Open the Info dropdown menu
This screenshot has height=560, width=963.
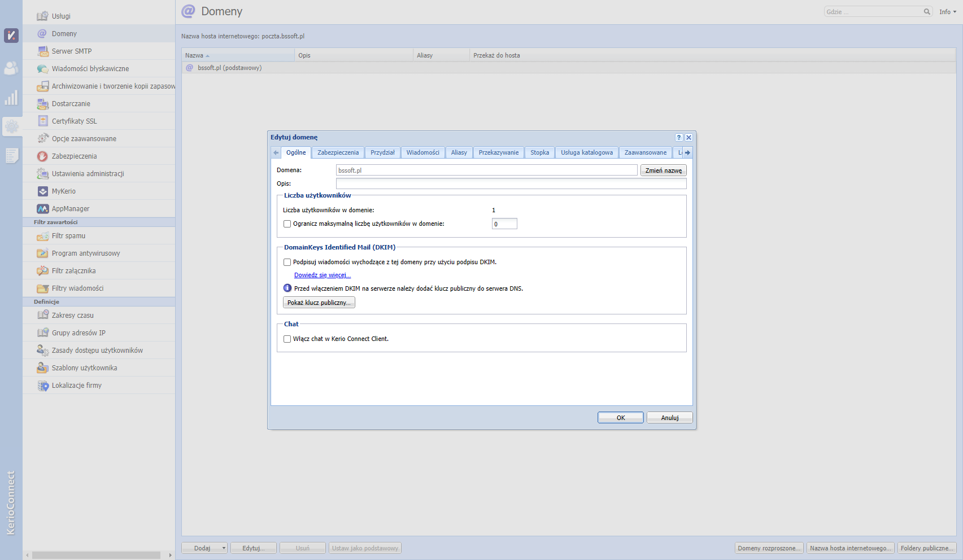click(947, 12)
